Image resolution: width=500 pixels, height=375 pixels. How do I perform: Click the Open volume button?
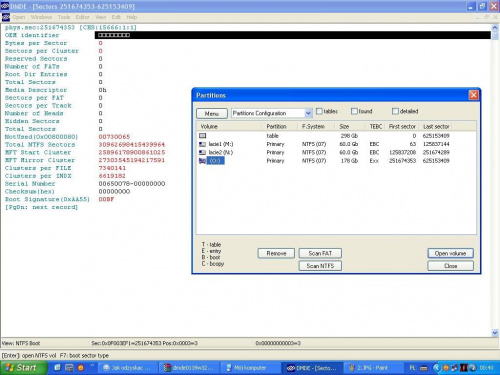pyautogui.click(x=450, y=253)
